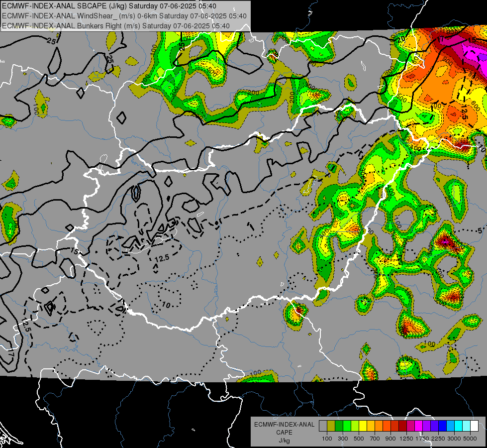The image size is (487, 448).
Task: Click the 300 tick label in the legend
Action: (343, 439)
